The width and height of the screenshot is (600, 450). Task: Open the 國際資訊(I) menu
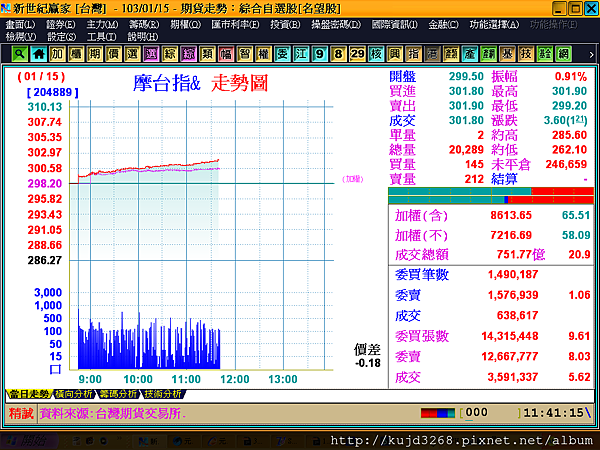point(395,25)
